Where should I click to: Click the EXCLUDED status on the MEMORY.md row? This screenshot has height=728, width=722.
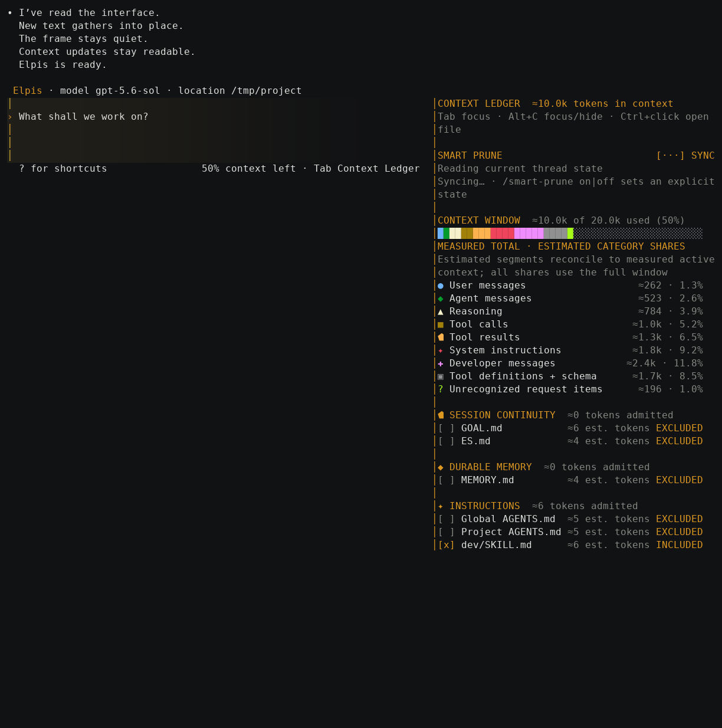coord(680,480)
